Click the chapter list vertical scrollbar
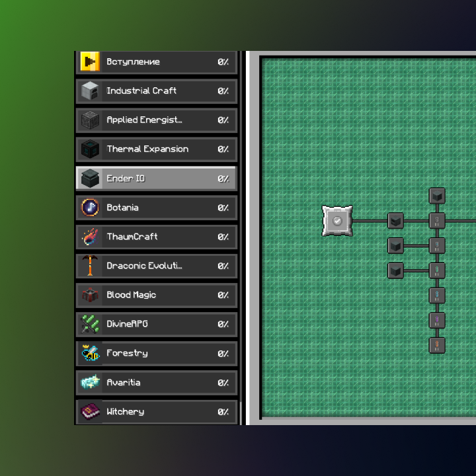This screenshot has height=476, width=476. pyautogui.click(x=241, y=238)
